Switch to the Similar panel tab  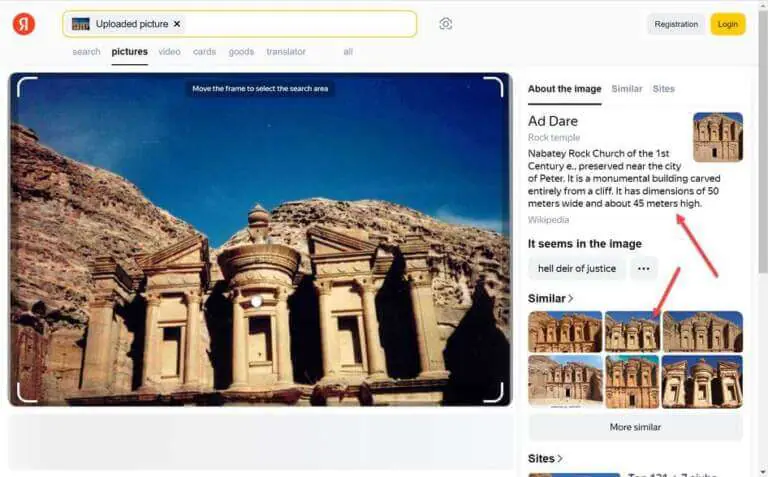[626, 89]
